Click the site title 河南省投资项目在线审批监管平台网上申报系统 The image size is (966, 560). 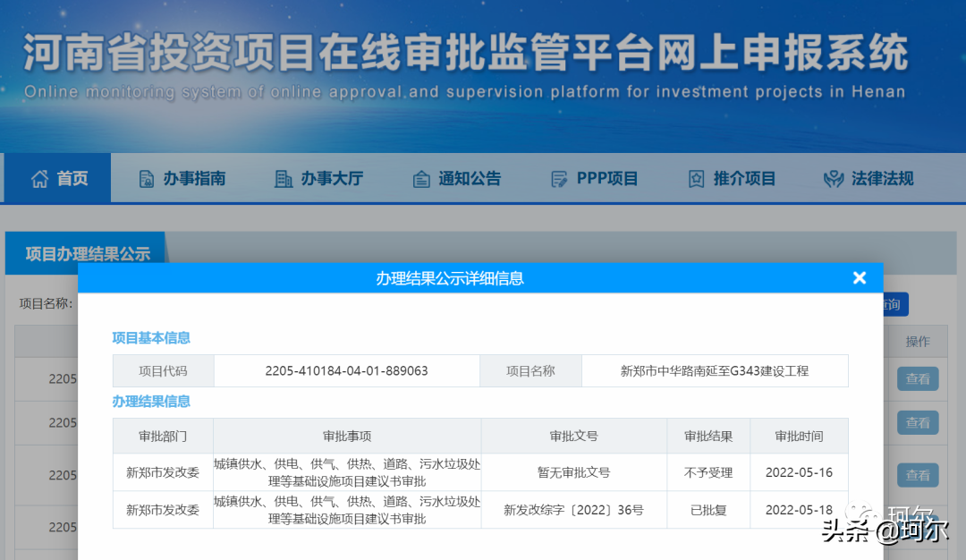465,53
